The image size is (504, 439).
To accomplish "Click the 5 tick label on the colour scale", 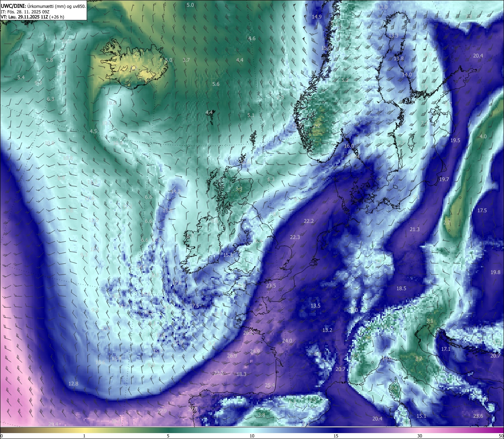I will [168, 436].
